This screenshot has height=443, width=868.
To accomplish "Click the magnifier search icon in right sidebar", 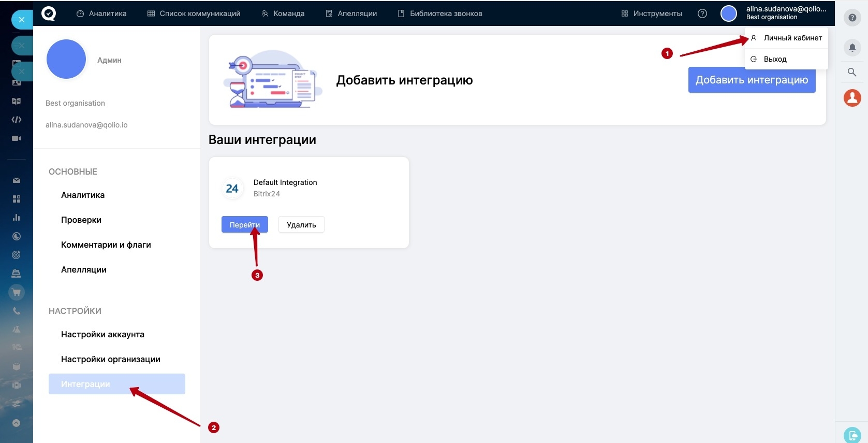I will [852, 72].
